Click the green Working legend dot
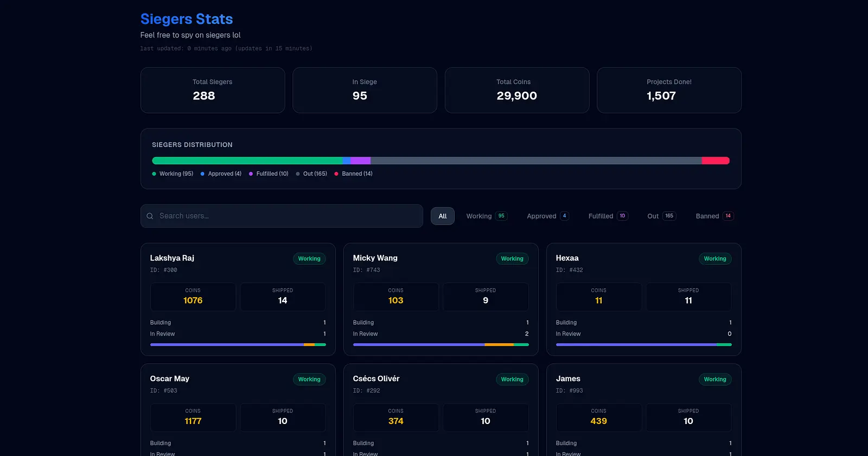This screenshot has width=868, height=456. point(154,174)
